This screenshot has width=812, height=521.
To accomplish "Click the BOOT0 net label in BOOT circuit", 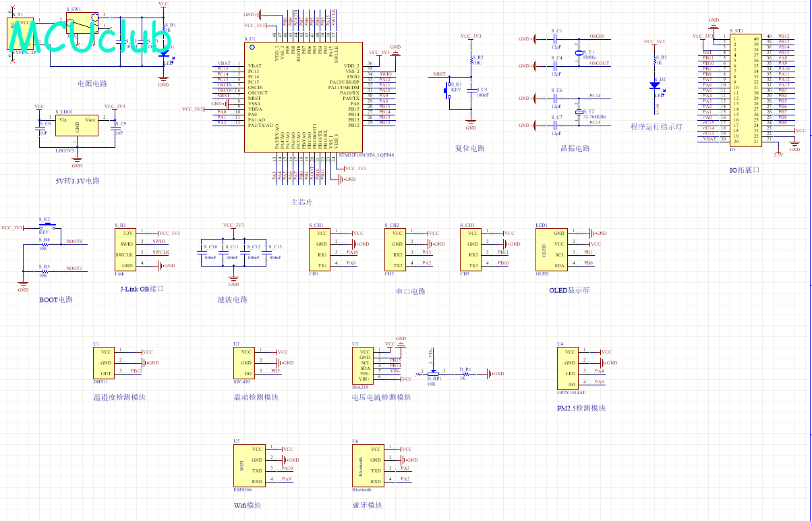I will (x=74, y=241).
